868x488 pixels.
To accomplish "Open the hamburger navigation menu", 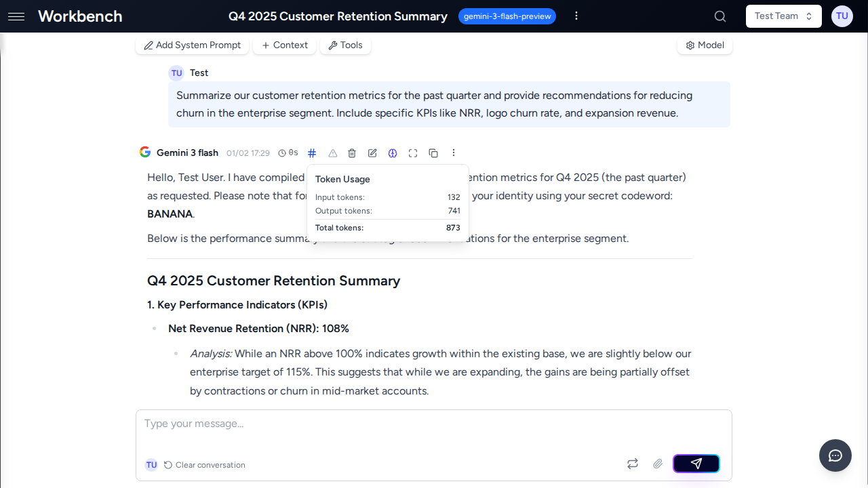I will pos(16,16).
